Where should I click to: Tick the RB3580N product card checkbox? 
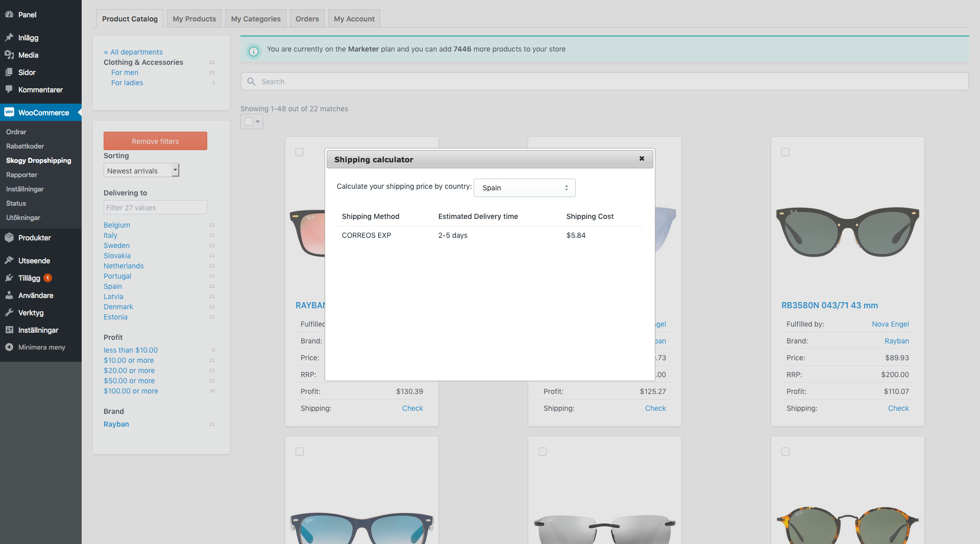[x=786, y=152]
